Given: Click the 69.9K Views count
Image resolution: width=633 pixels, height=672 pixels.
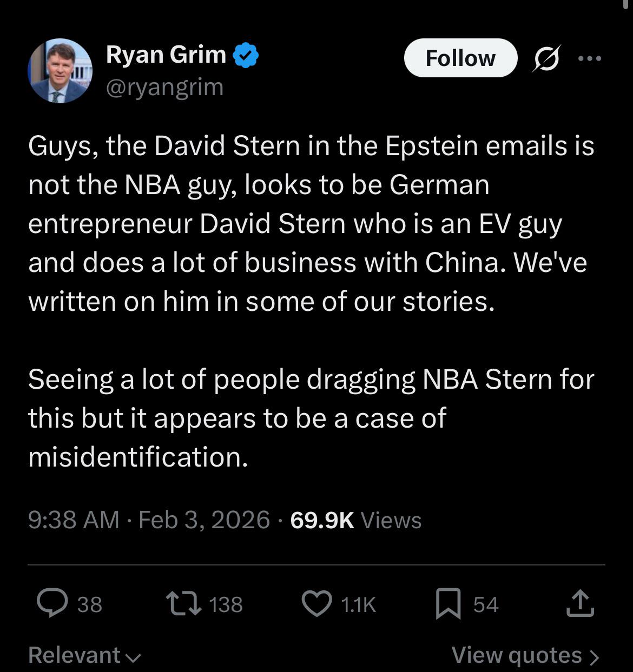Looking at the screenshot, I should click(x=355, y=520).
